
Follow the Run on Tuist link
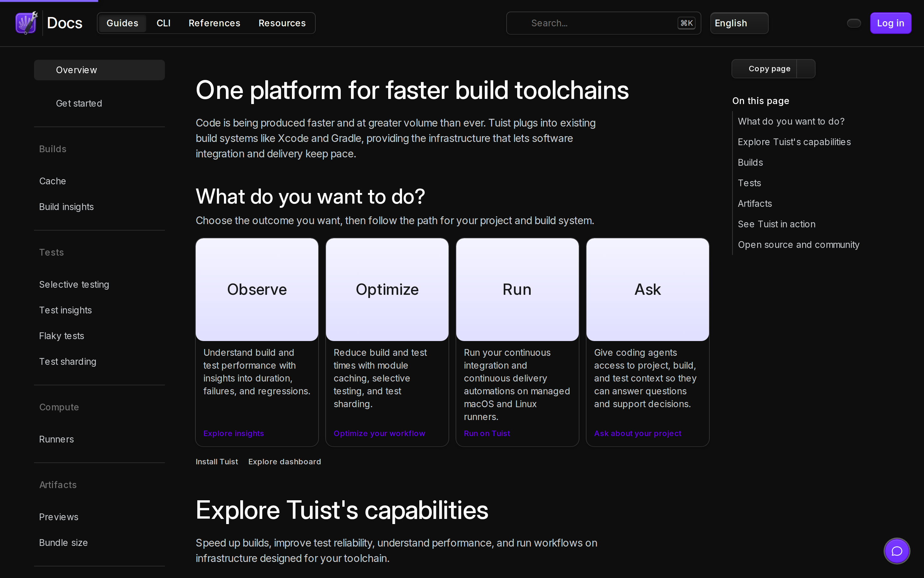tap(487, 433)
